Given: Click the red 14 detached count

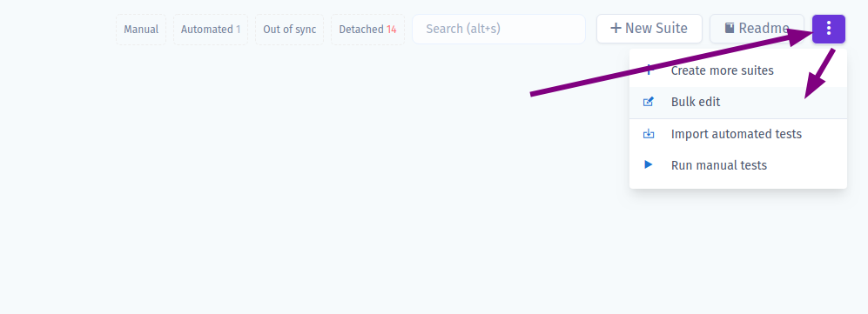Looking at the screenshot, I should [392, 30].
